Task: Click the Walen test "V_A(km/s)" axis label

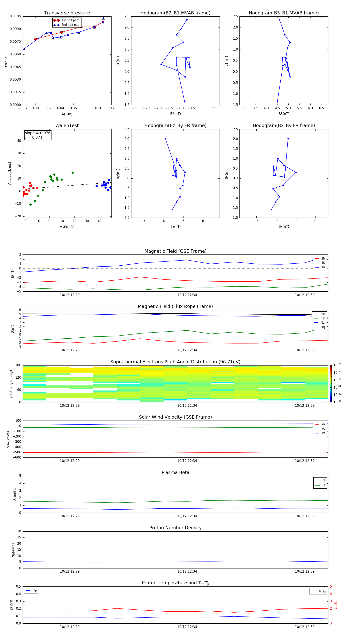Action: (x=67, y=227)
